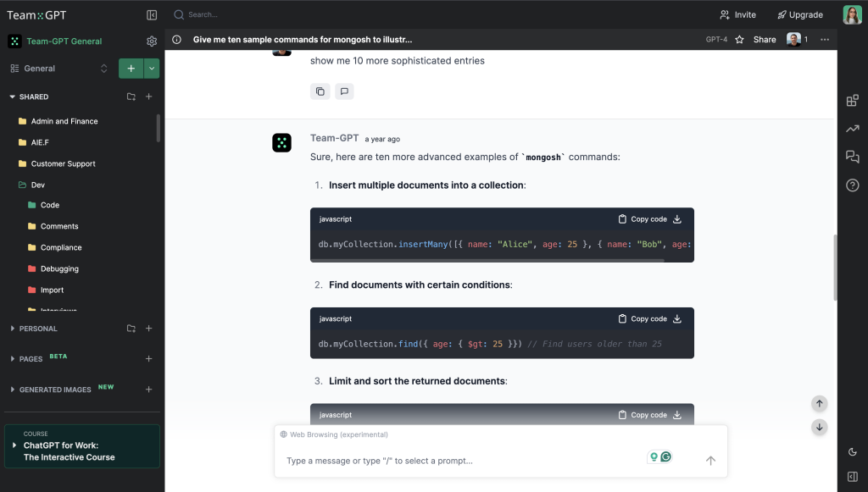The image size is (868, 492).
Task: Focus the Search field
Action: [x=203, y=15]
